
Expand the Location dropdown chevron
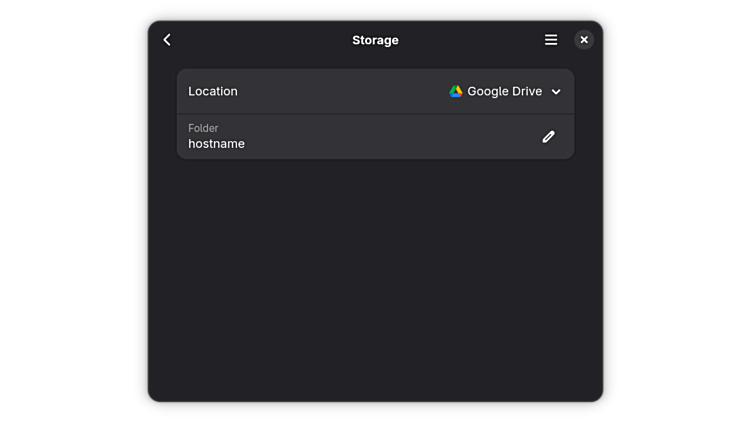tap(556, 92)
